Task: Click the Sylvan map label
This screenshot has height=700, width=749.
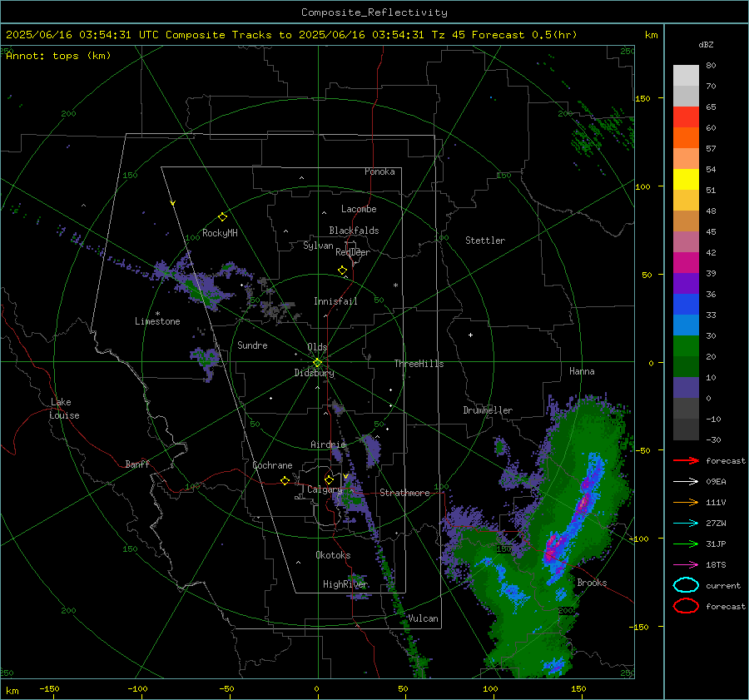Action: click(x=318, y=246)
